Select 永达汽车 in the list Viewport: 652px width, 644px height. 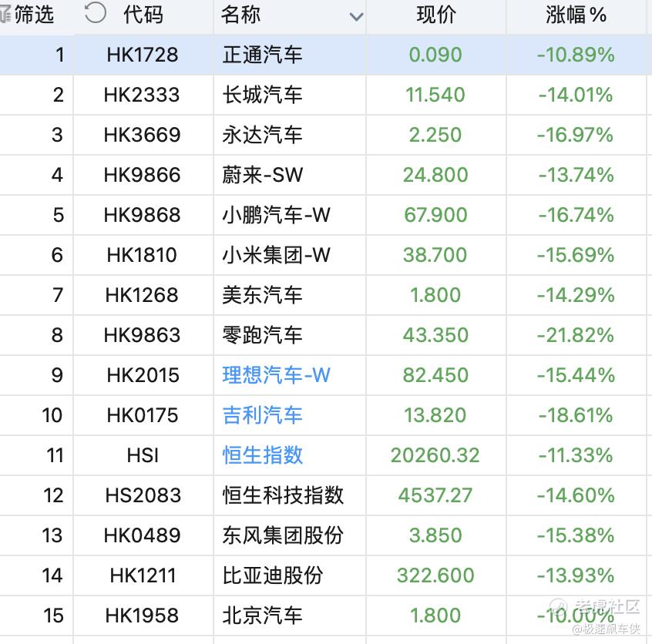click(x=262, y=135)
